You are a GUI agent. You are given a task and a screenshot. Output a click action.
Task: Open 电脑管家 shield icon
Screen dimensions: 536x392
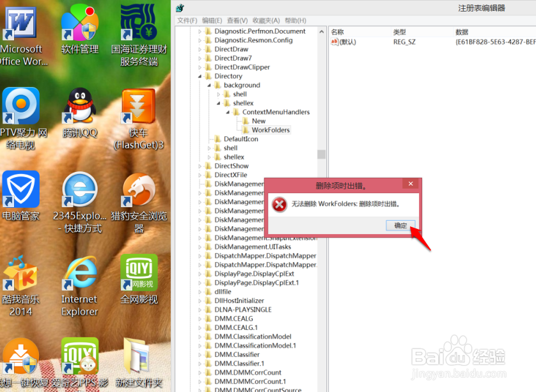20,189
